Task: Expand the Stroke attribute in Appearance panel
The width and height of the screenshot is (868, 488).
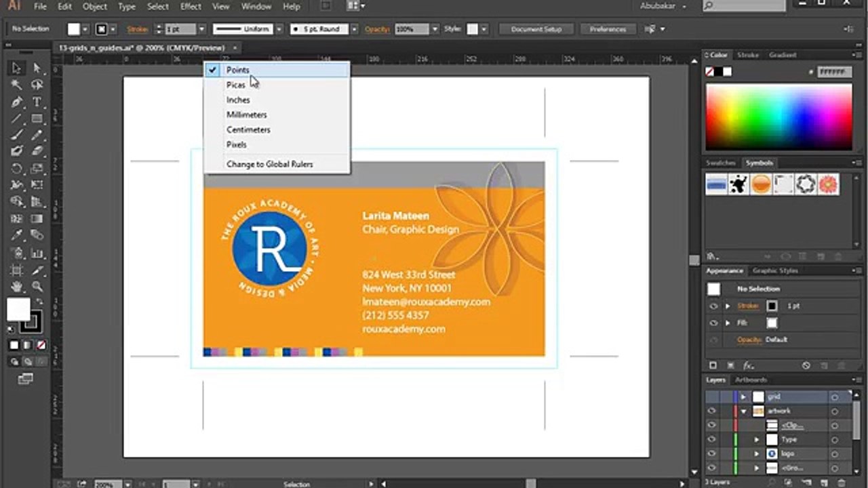Action: coord(728,306)
